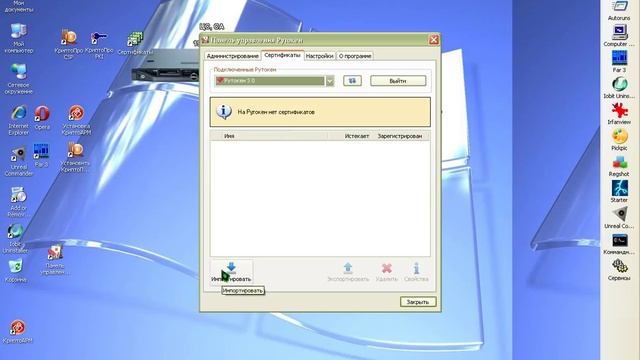Select Far 3 desktop shortcut
The image size is (640, 360).
41,156
